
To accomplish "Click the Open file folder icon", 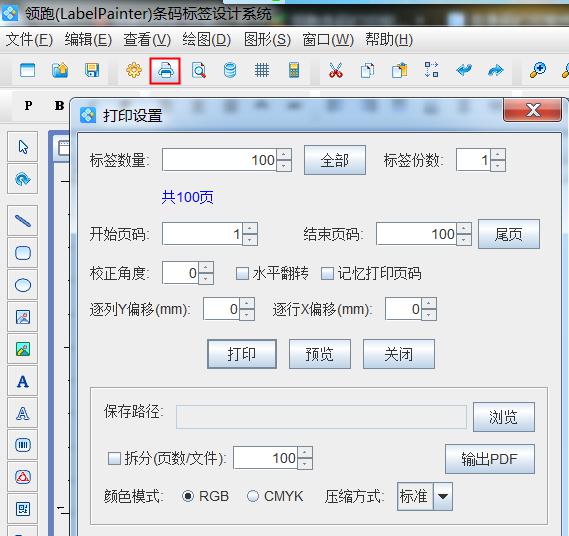I will point(60,70).
